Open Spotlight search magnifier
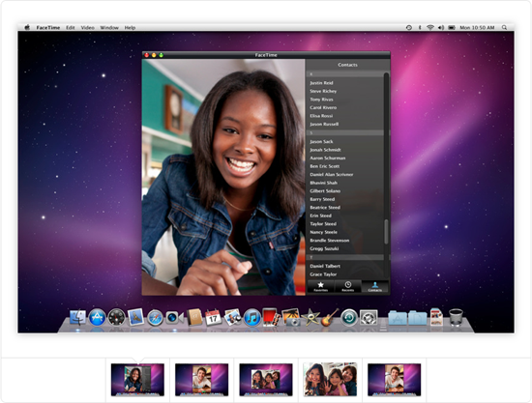 (x=505, y=27)
